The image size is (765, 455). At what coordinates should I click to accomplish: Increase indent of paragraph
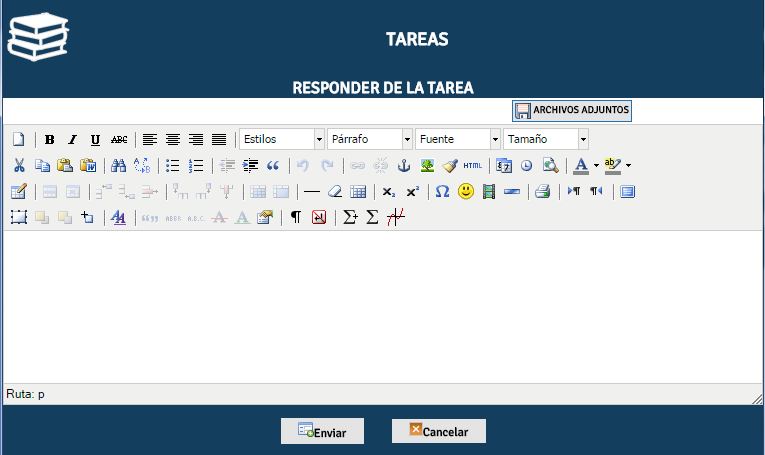[250, 165]
